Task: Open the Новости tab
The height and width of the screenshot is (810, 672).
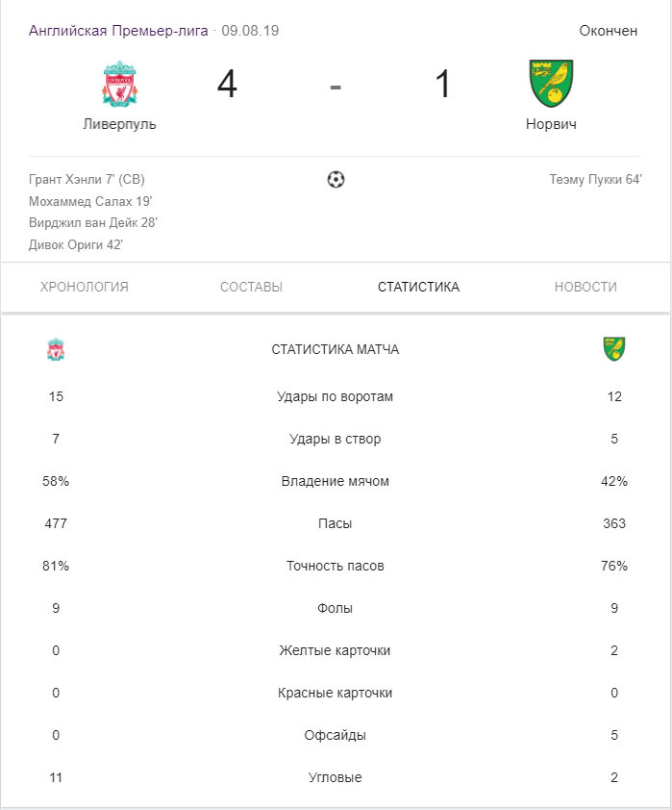Action: [585, 287]
